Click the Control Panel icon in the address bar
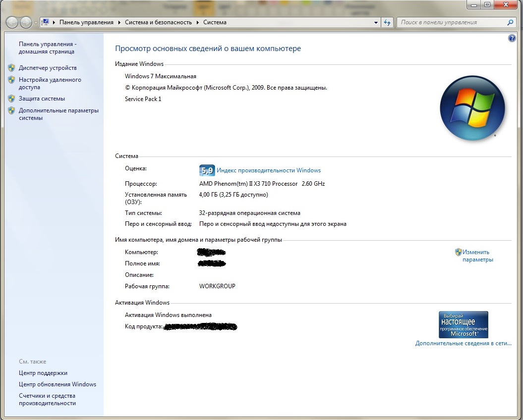Screen dimensions: 523x420 pos(46,22)
